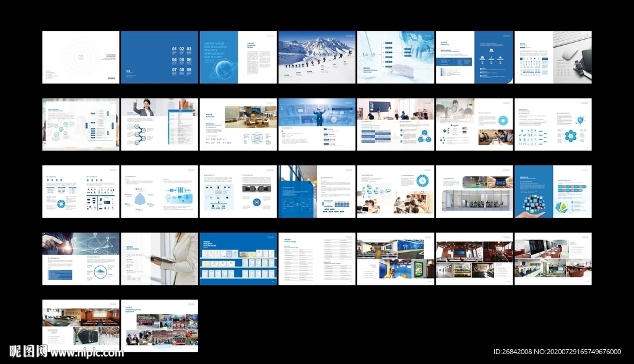634x364 pixels.
Task: Open the spread with smiling students group photo
Action: tap(474, 124)
